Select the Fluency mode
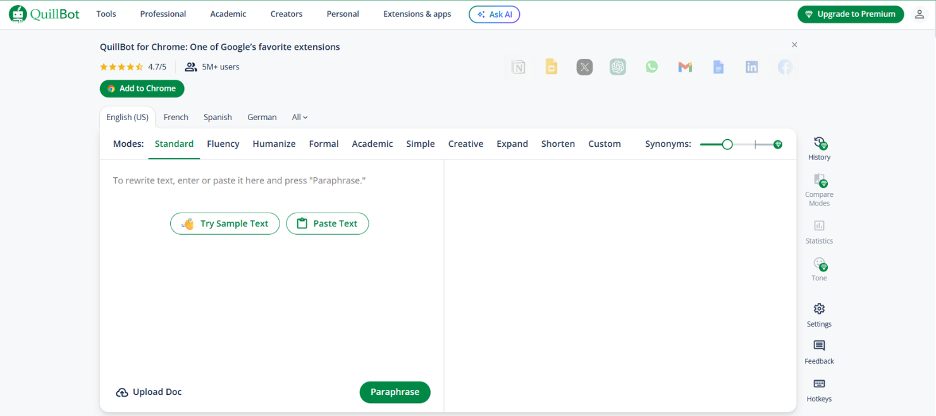The image size is (936, 416). [223, 144]
